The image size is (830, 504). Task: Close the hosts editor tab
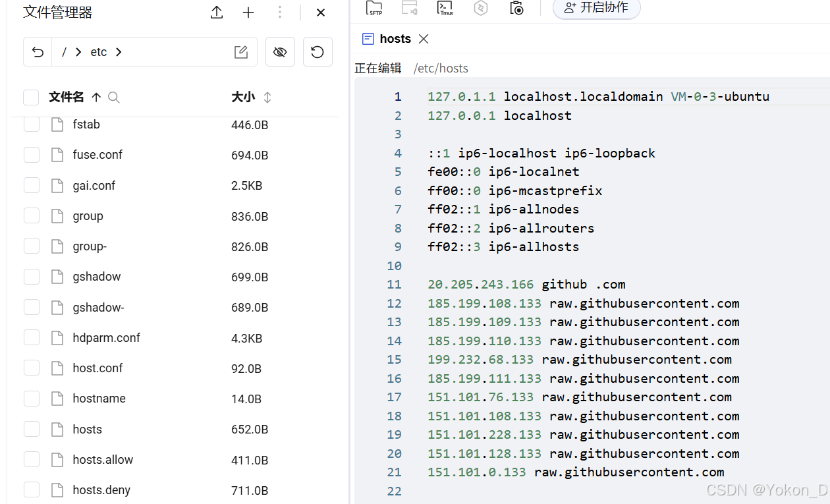coord(424,39)
